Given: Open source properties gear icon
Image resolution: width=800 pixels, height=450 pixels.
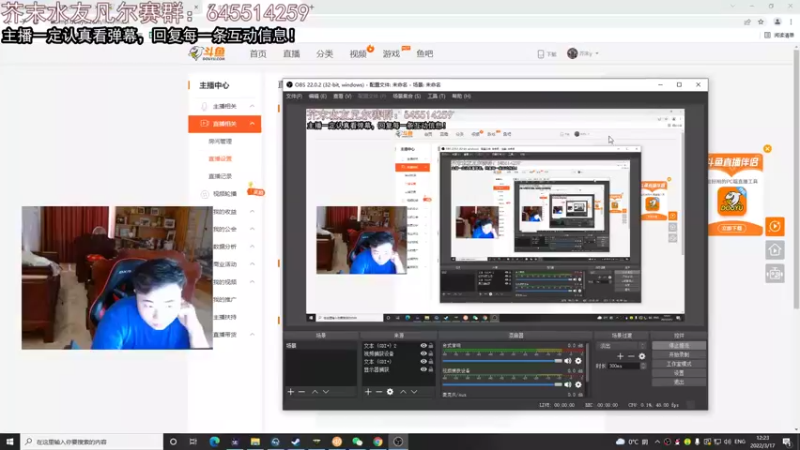Looking at the screenshot, I should [390, 392].
